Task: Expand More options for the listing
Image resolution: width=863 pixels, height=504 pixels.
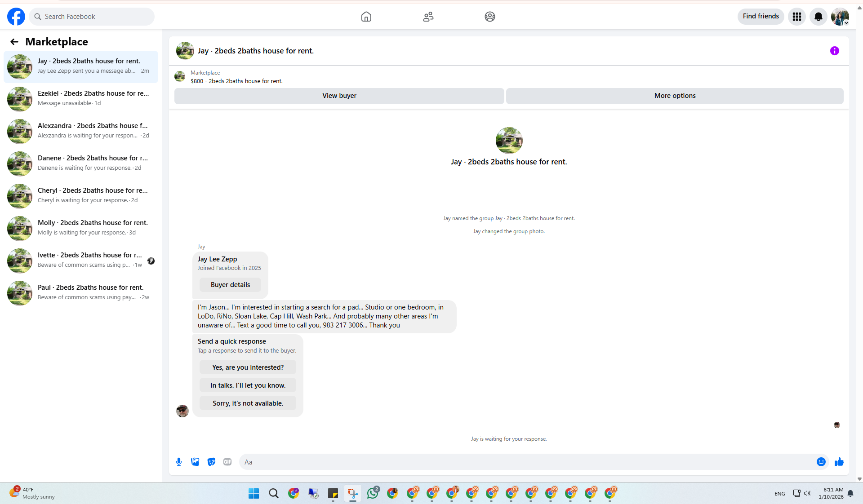Action: pos(675,96)
